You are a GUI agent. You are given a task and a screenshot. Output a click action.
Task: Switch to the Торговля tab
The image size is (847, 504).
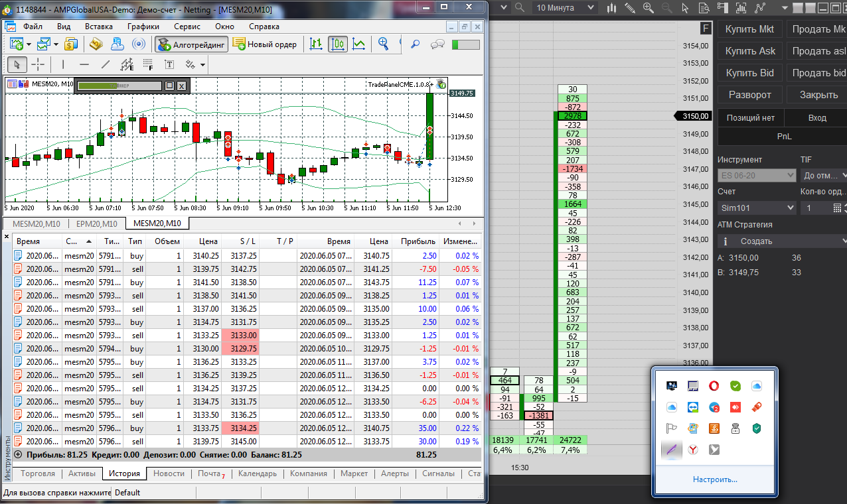click(x=38, y=473)
